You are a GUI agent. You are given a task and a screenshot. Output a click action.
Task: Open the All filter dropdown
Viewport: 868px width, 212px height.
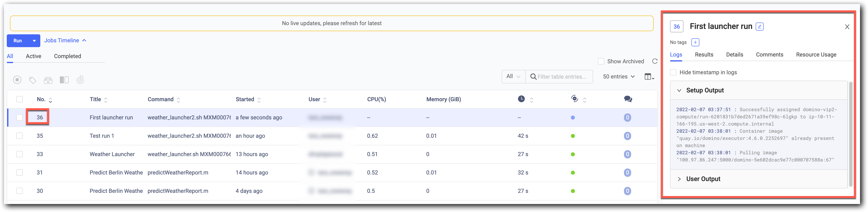513,77
